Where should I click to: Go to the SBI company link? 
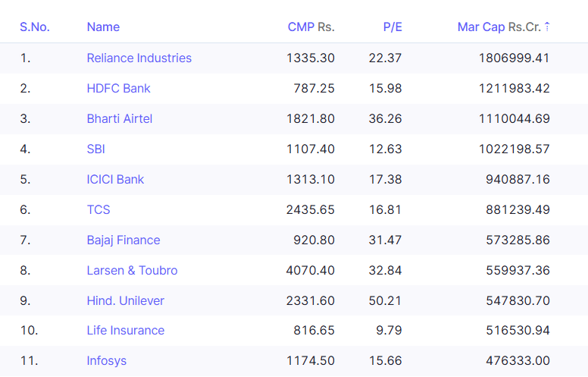pos(95,149)
